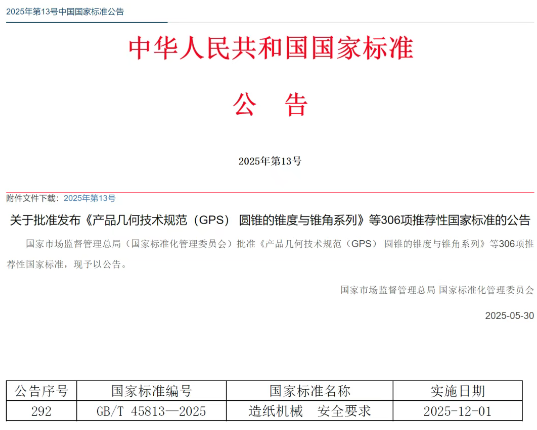Click the 实施日期 table header
Screen dimensions: 537x430
click(x=458, y=391)
